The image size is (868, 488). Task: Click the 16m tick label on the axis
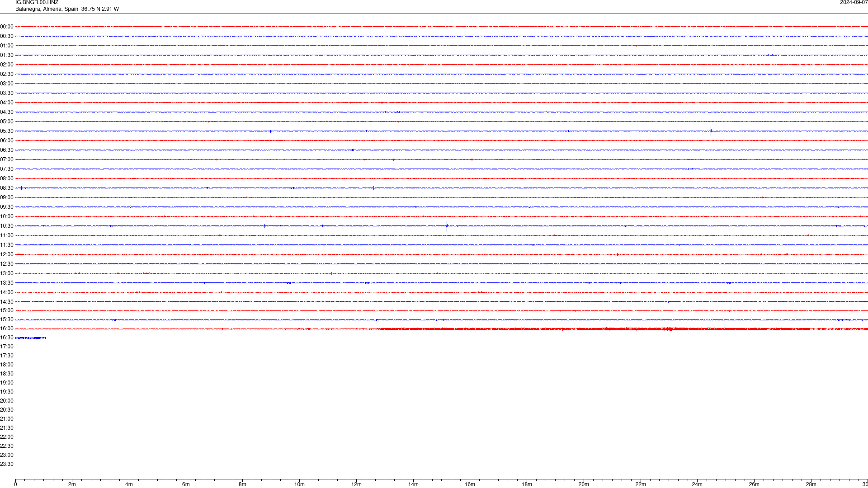click(x=470, y=484)
